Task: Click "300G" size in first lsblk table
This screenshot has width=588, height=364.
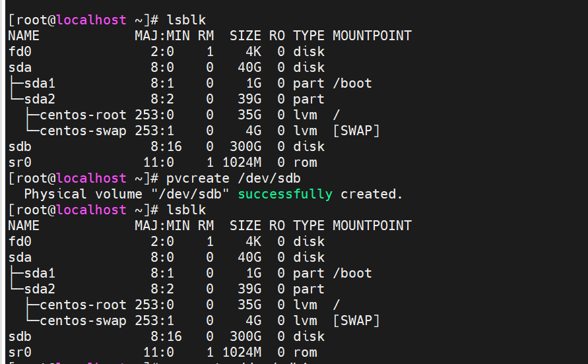Action: (245, 146)
